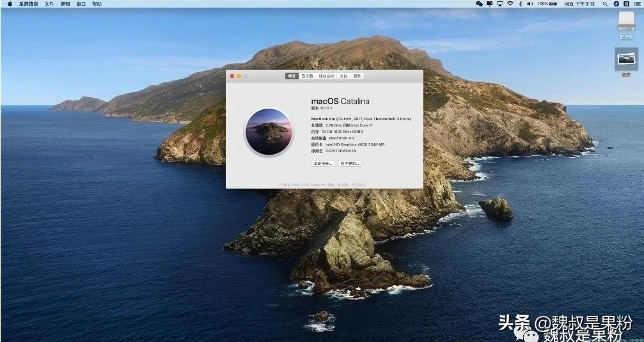Switch to the 储存空间 tab
This screenshot has width=644, height=342.
(326, 76)
